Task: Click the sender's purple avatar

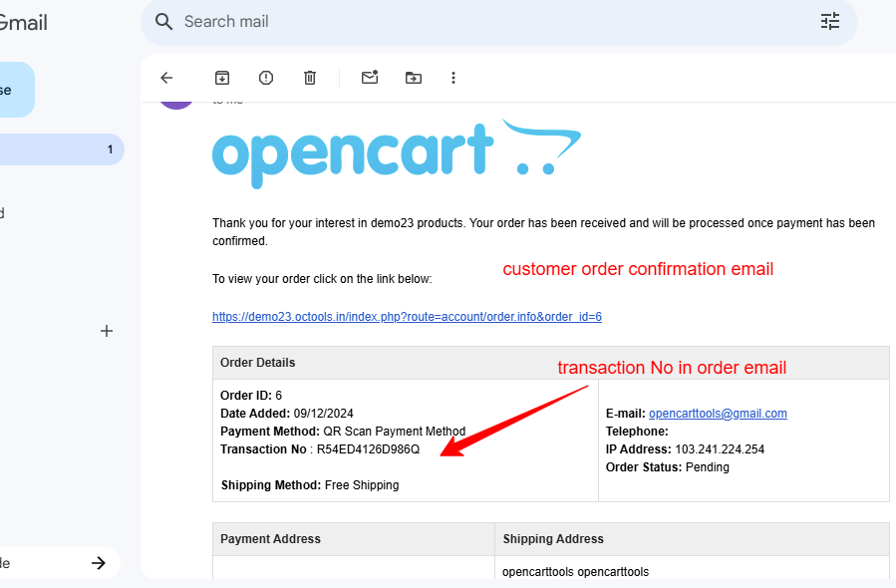Action: pyautogui.click(x=176, y=105)
